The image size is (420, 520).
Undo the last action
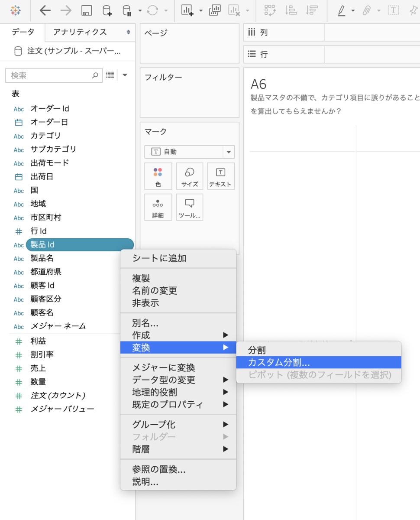point(45,10)
